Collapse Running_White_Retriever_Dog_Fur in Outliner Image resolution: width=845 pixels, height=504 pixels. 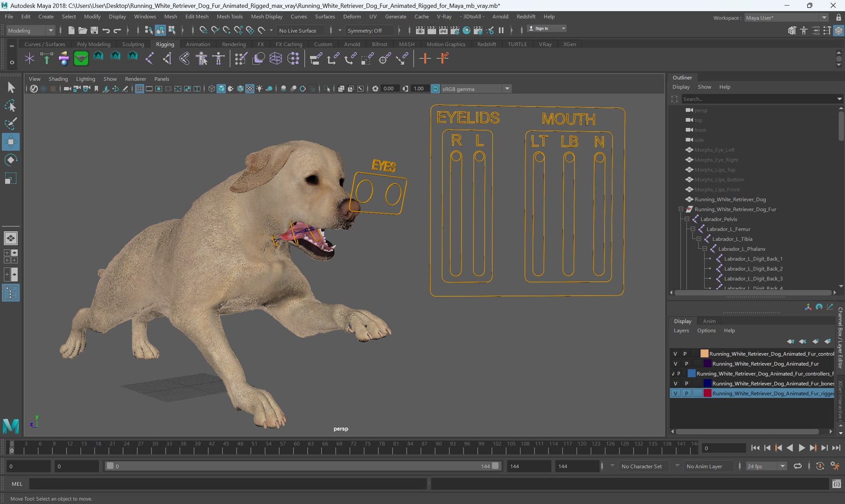point(681,210)
